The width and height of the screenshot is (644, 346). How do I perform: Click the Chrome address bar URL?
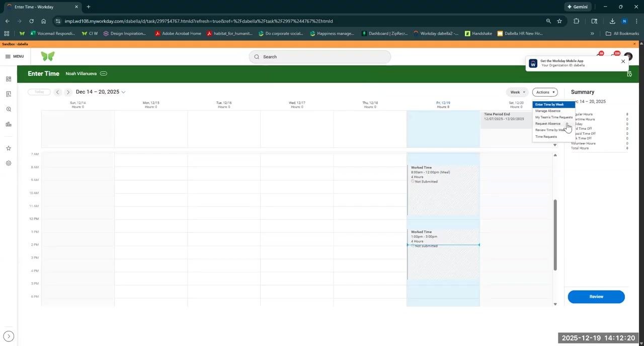[199, 21]
